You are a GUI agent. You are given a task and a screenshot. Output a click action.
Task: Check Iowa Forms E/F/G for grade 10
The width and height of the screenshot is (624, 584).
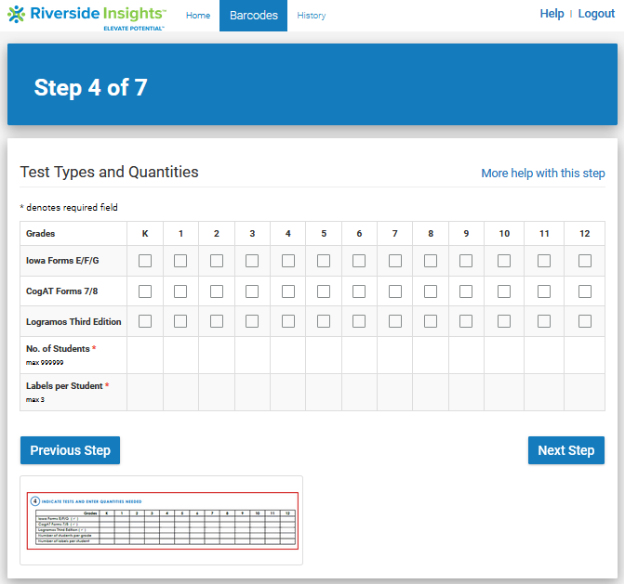pos(504,261)
